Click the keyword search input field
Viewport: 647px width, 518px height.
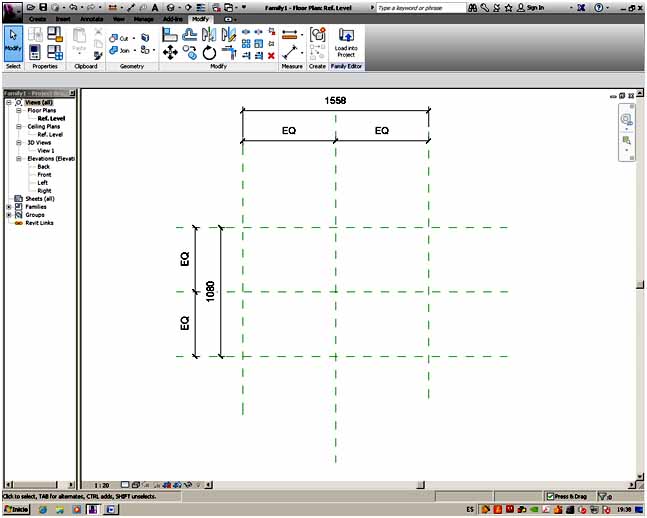pyautogui.click(x=420, y=7)
